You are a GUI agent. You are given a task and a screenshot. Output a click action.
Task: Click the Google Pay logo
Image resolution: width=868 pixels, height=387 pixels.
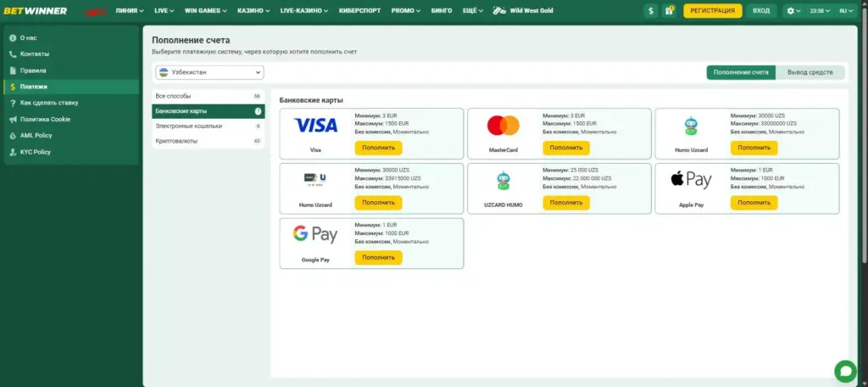pos(315,234)
